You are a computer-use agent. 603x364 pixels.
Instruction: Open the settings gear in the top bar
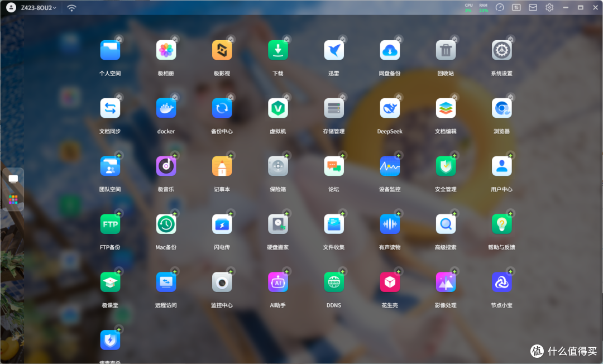click(x=549, y=7)
